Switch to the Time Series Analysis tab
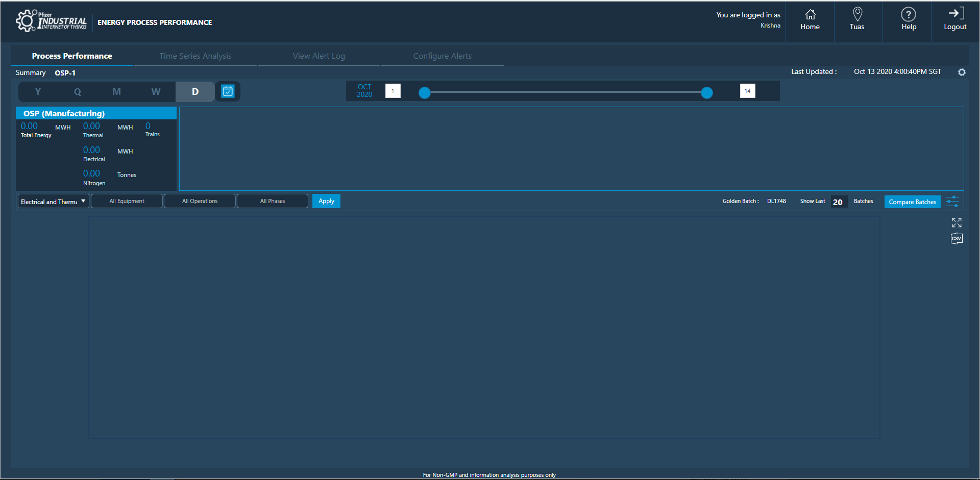Image resolution: width=980 pixels, height=480 pixels. coord(195,56)
